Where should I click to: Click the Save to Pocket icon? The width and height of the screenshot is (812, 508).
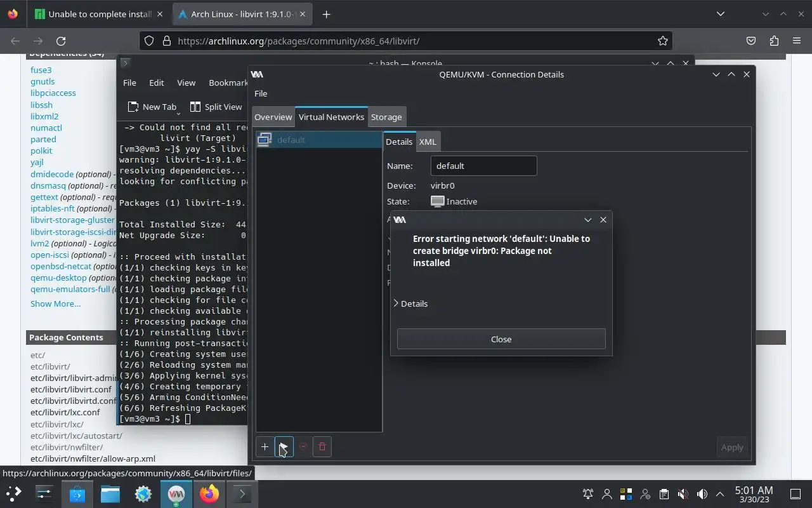click(x=751, y=41)
